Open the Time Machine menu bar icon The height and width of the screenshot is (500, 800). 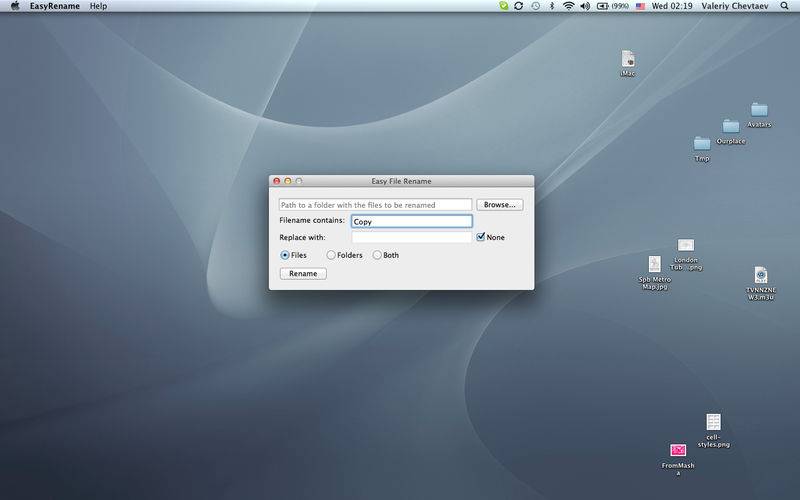click(x=535, y=6)
